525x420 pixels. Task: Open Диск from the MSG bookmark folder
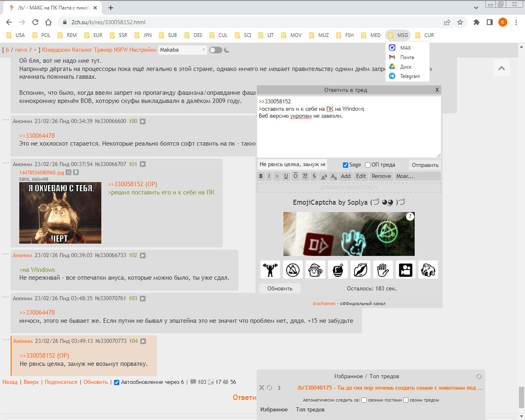(x=407, y=67)
